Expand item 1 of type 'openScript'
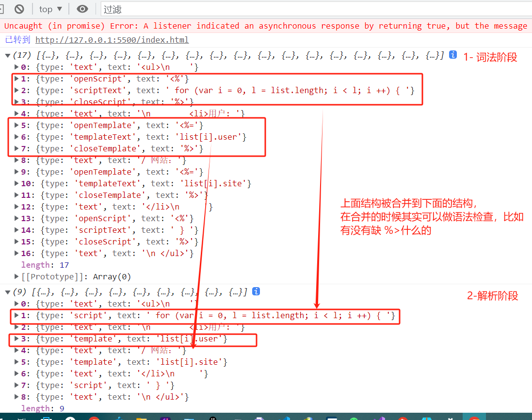 [x=16, y=79]
